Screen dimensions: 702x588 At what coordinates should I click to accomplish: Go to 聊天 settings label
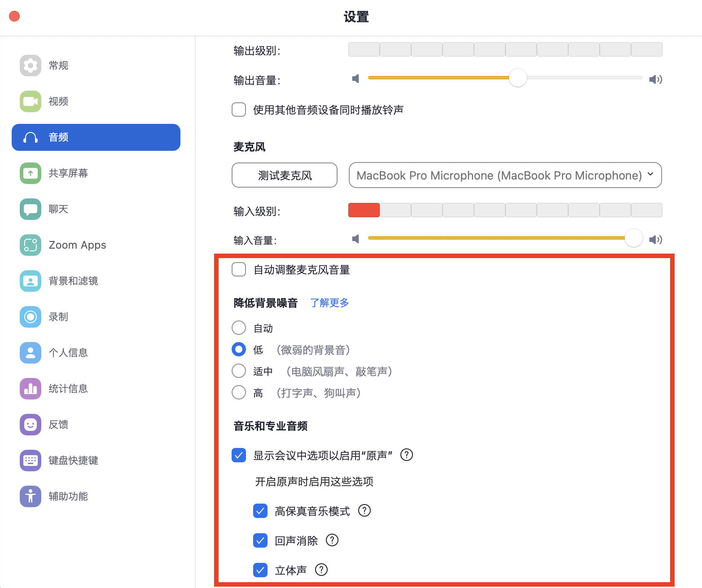(x=58, y=209)
